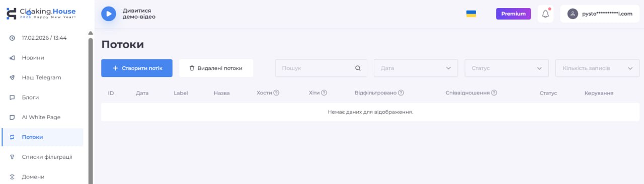Viewport: 644px width, 184px height.
Task: Click the Створити потік button
Action: [137, 68]
